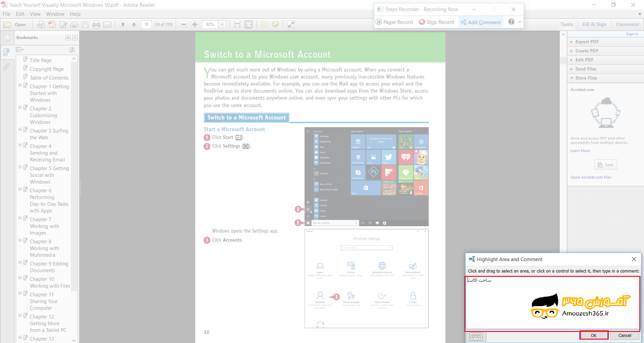Click the 92% zoom value field
The height and width of the screenshot is (343, 644).
click(x=210, y=24)
